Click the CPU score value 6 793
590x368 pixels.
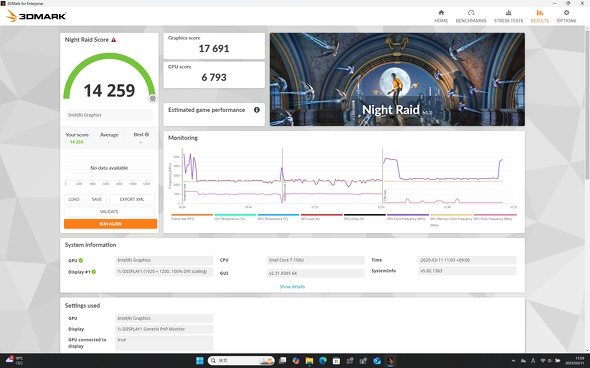point(214,78)
